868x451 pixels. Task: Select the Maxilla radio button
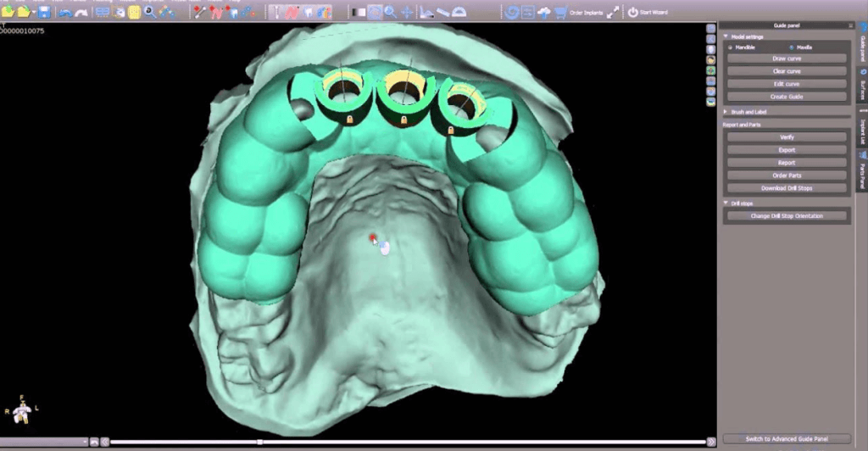[x=792, y=47]
